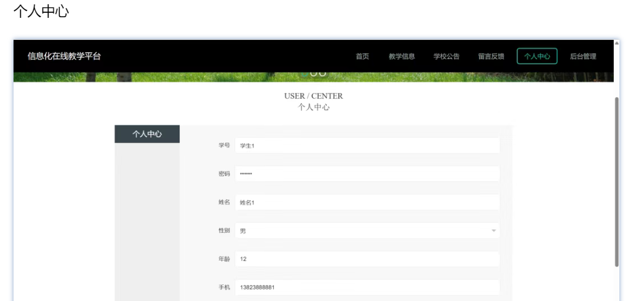Click the 密码 field label

[224, 174]
